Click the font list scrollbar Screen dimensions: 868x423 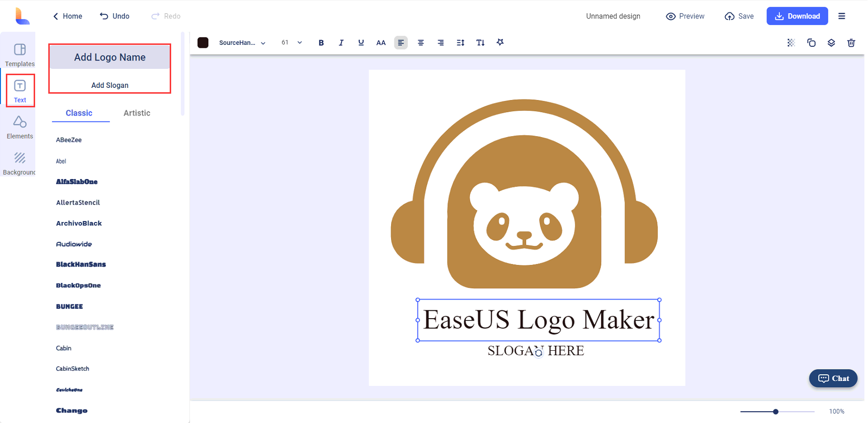click(182, 74)
